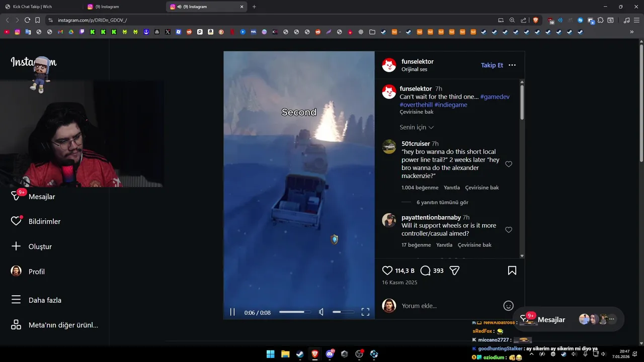Expand the 'Senin için' comment sort dropdown
Viewport: 644px width, 362px height.
pyautogui.click(x=417, y=127)
